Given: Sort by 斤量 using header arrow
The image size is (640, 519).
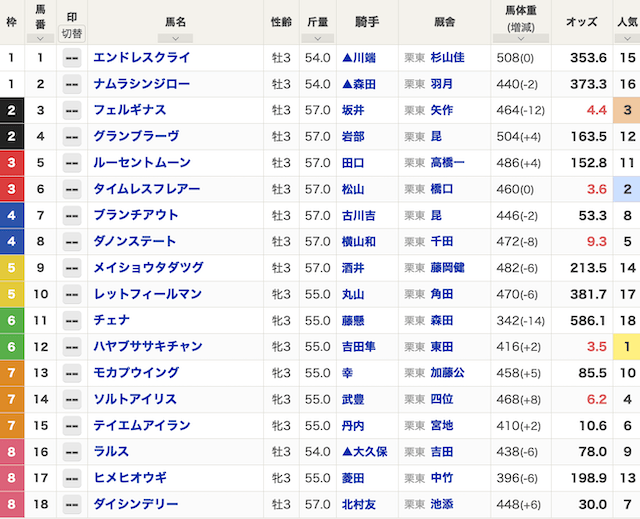Looking at the screenshot, I should [x=317, y=37].
